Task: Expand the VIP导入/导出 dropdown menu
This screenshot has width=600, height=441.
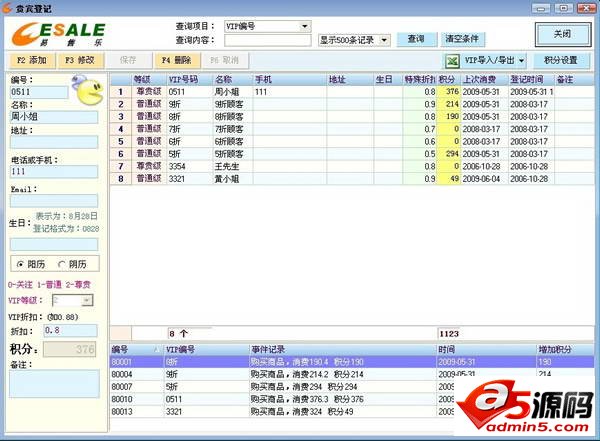Action: point(521,60)
